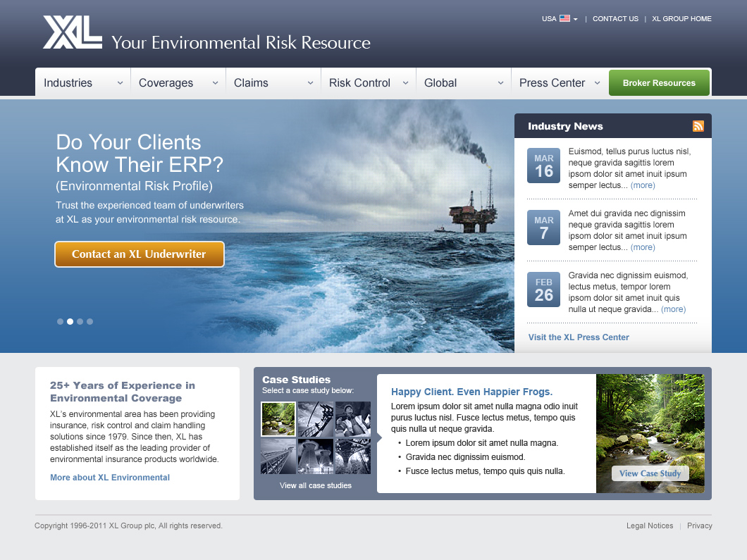Click the '(Environmental Risk Profile)' subheading
The image size is (747, 560).
pyautogui.click(x=135, y=186)
